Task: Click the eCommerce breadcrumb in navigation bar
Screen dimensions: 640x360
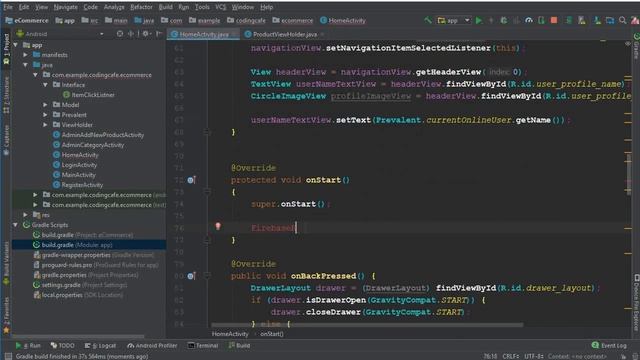Action: coord(27,20)
